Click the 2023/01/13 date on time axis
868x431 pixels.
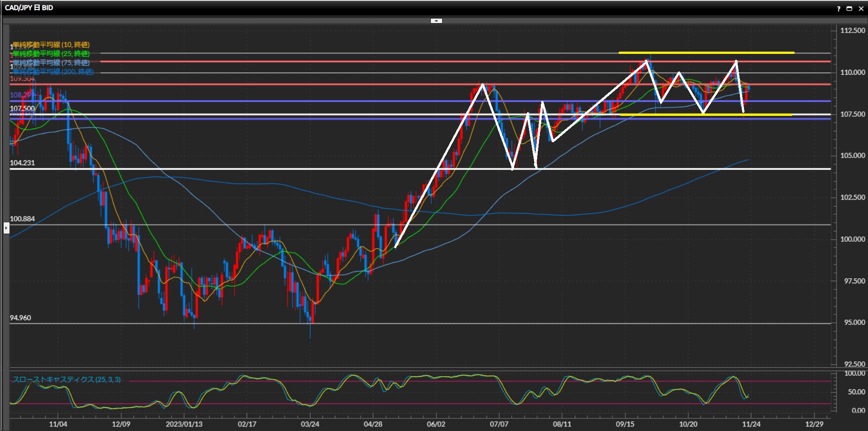(x=184, y=424)
